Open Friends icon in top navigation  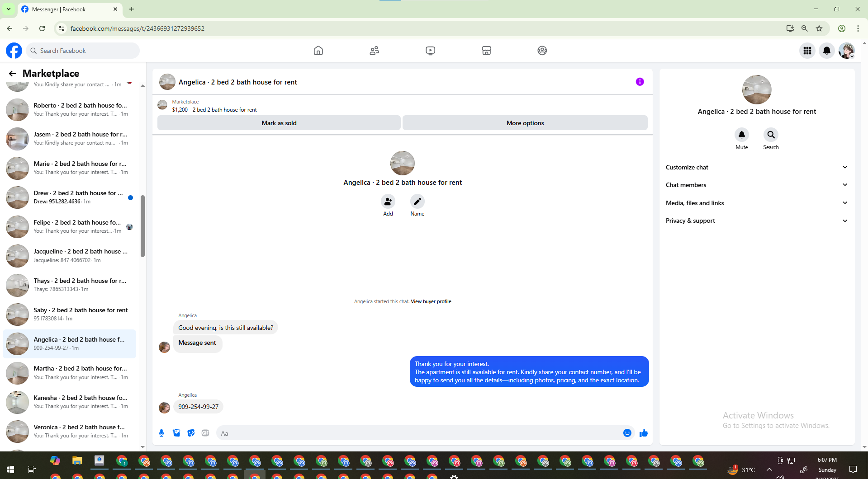pyautogui.click(x=375, y=51)
